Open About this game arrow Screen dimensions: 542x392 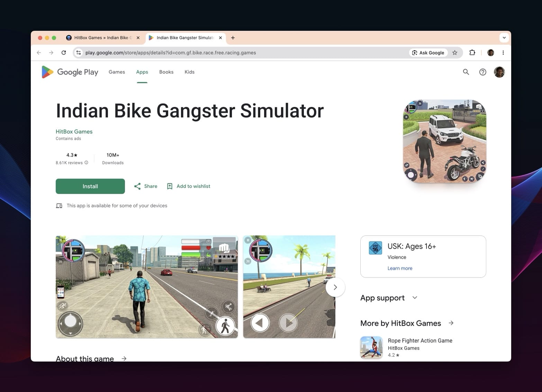[124, 358]
